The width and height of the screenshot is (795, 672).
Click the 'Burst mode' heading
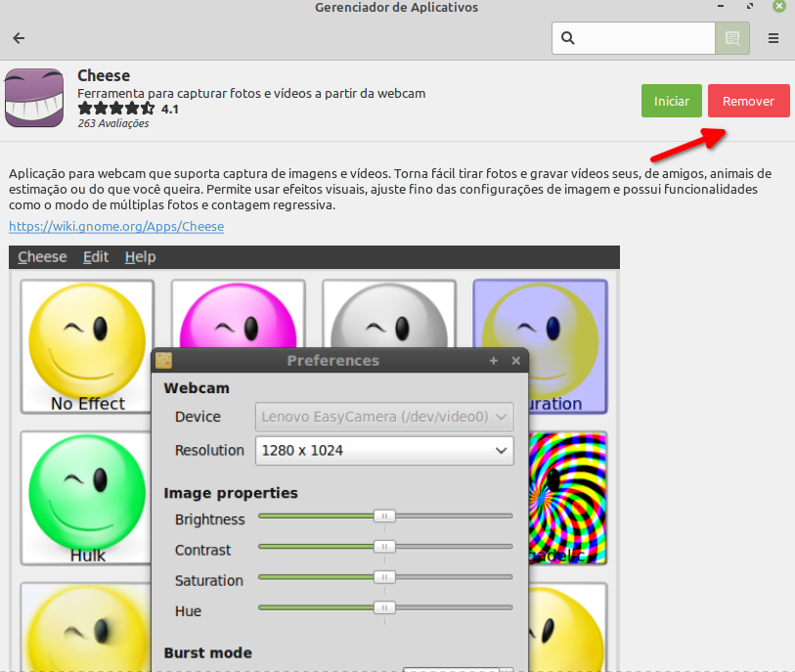pos(207,652)
